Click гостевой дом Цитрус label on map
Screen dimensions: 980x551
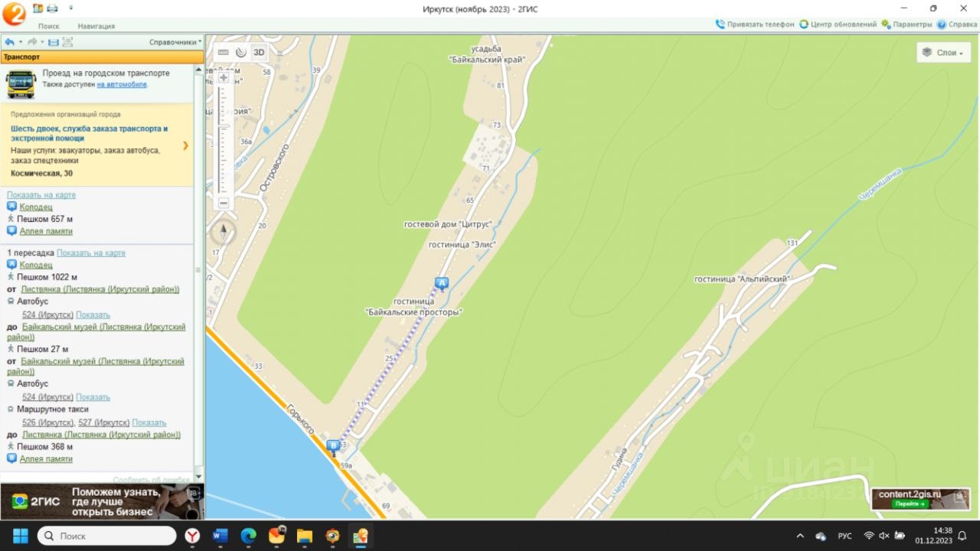[x=448, y=224]
